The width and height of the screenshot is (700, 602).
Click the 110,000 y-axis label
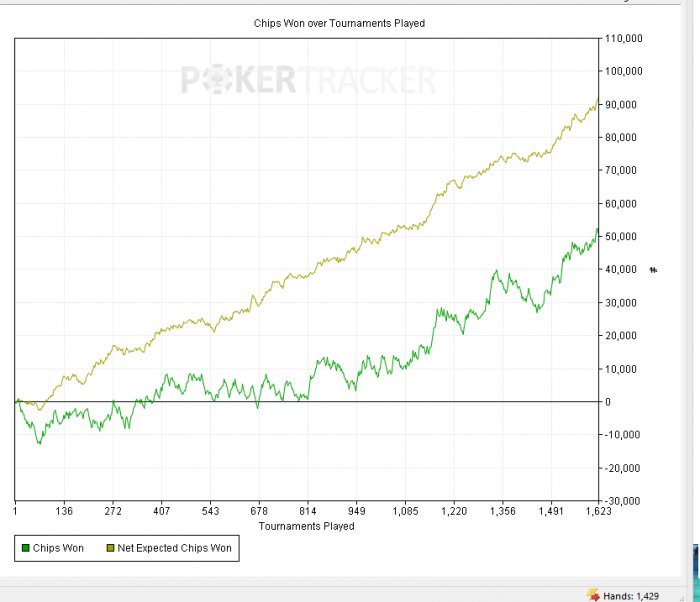(x=624, y=38)
